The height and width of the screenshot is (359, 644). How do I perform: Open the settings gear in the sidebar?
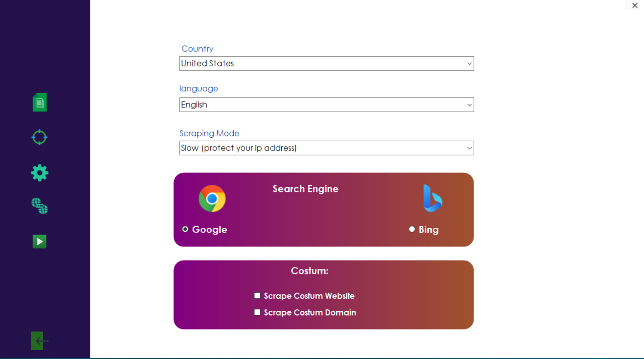[x=39, y=173]
